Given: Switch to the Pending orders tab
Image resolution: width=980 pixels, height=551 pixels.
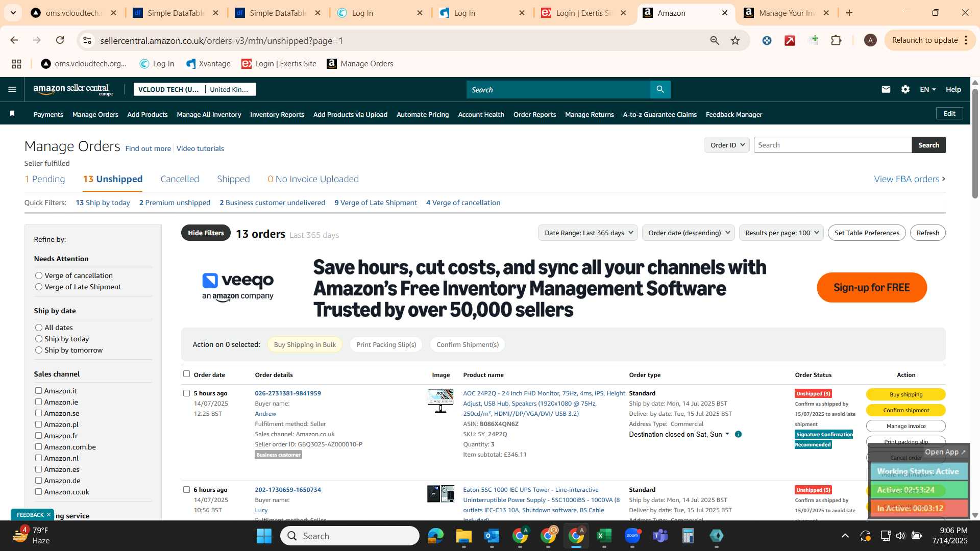Looking at the screenshot, I should [x=45, y=179].
